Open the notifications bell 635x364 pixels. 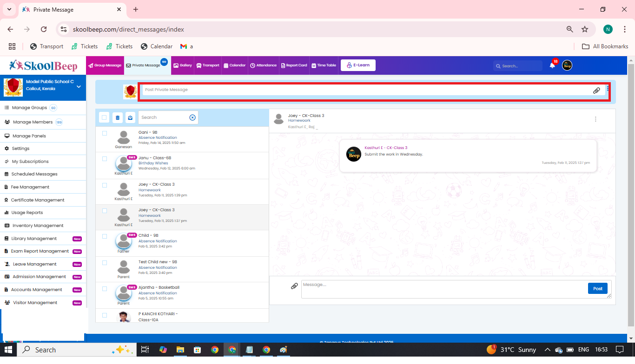click(552, 65)
